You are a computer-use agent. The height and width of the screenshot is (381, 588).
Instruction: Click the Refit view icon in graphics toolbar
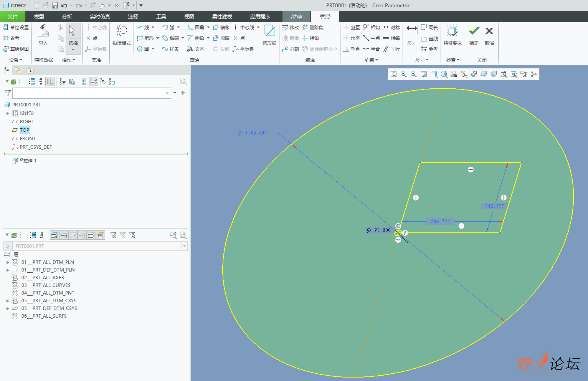pos(394,74)
